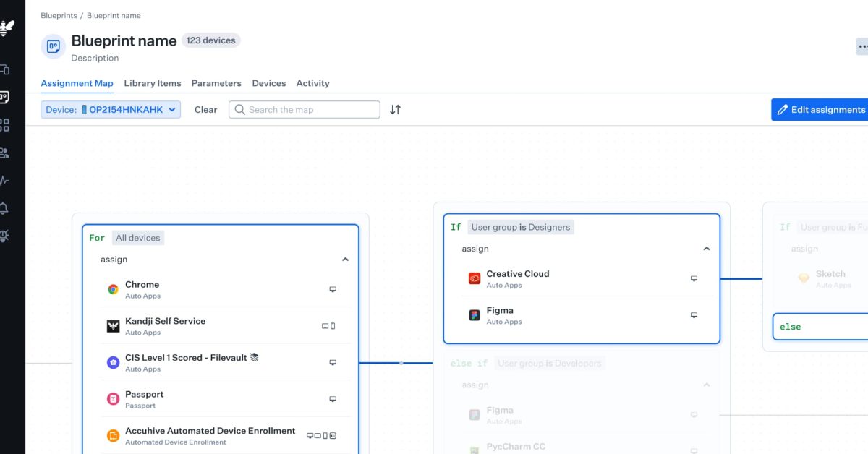Click the 123 devices badge
Screen dimensions: 868x454
pyautogui.click(x=210, y=40)
